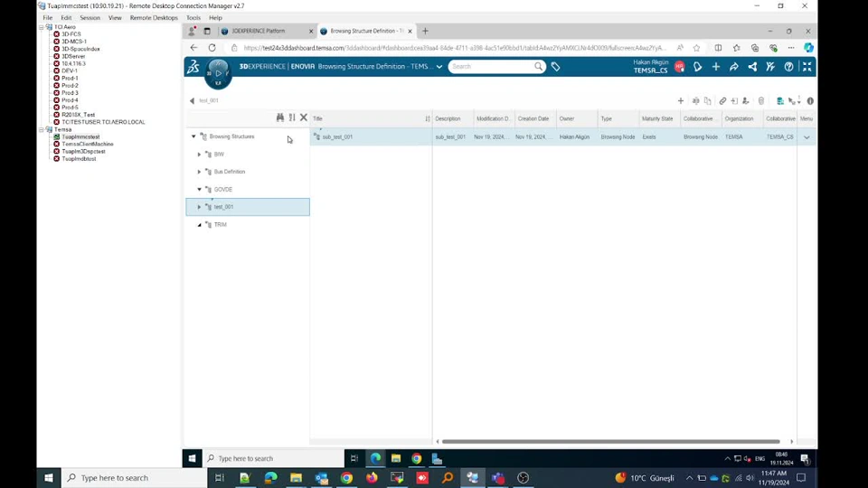Click the horizontal scrollbar of the table
This screenshot has width=868, height=488.
tap(610, 442)
